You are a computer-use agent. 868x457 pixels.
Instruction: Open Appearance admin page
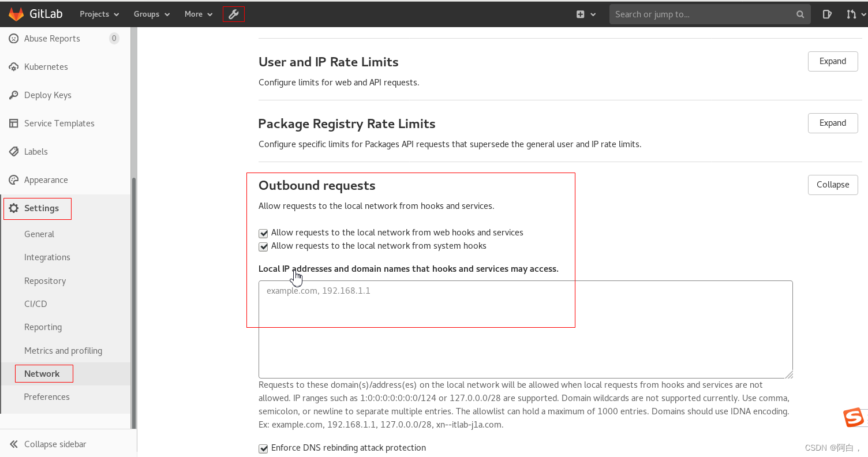click(46, 180)
